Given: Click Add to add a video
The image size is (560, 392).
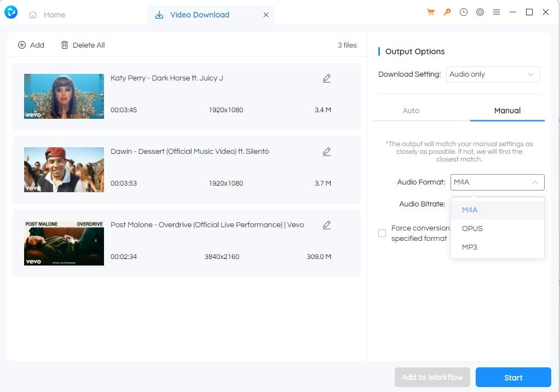Looking at the screenshot, I should pyautogui.click(x=31, y=45).
